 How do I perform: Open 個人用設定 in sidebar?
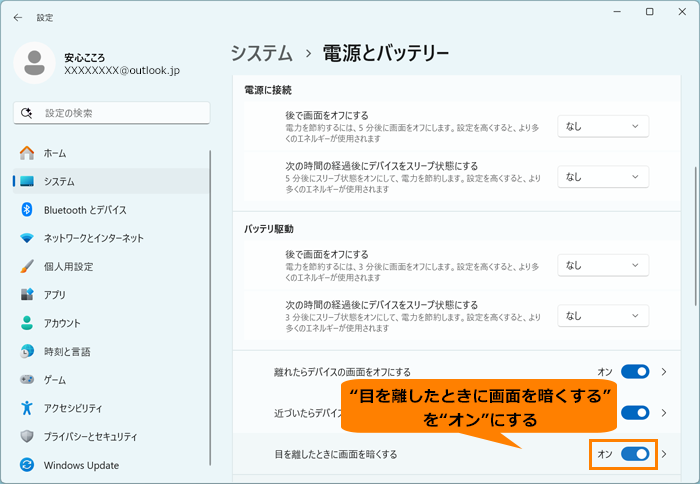click(111, 267)
